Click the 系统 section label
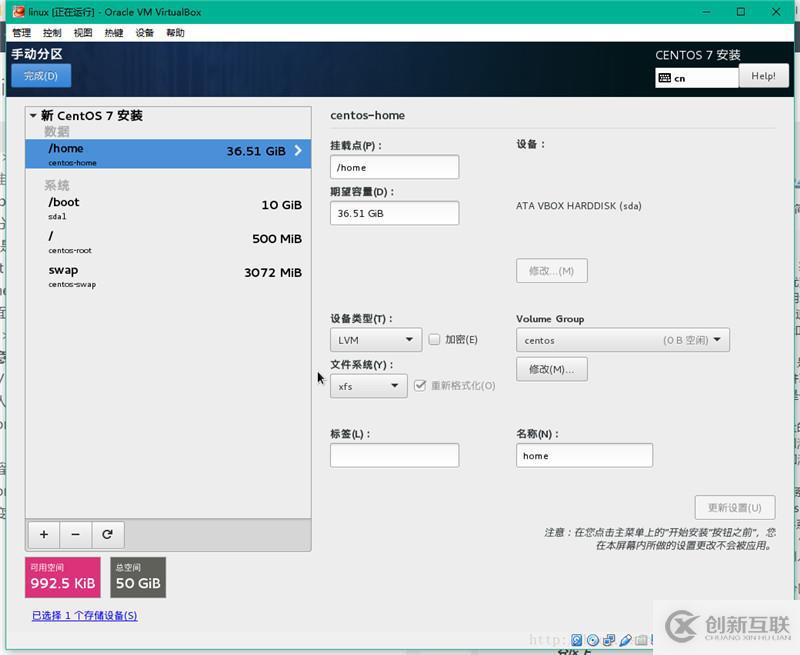 click(x=57, y=185)
